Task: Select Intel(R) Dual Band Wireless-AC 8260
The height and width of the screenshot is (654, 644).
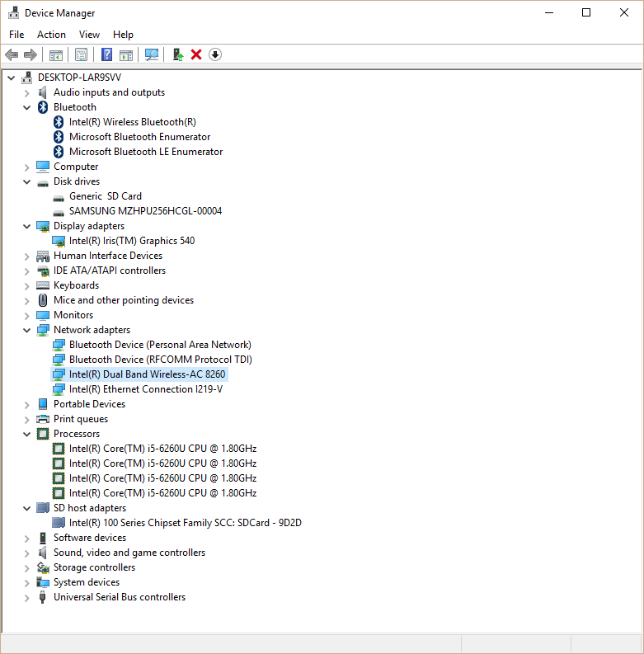Action: [148, 374]
